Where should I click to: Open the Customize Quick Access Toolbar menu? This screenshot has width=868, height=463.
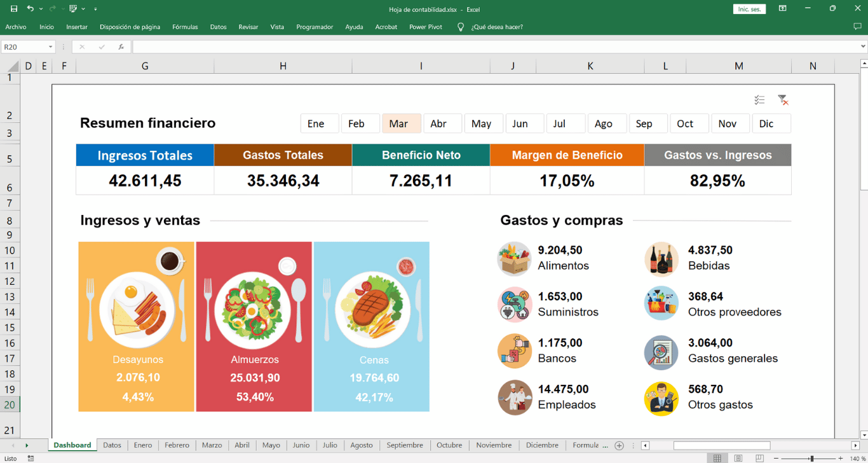[x=95, y=9]
